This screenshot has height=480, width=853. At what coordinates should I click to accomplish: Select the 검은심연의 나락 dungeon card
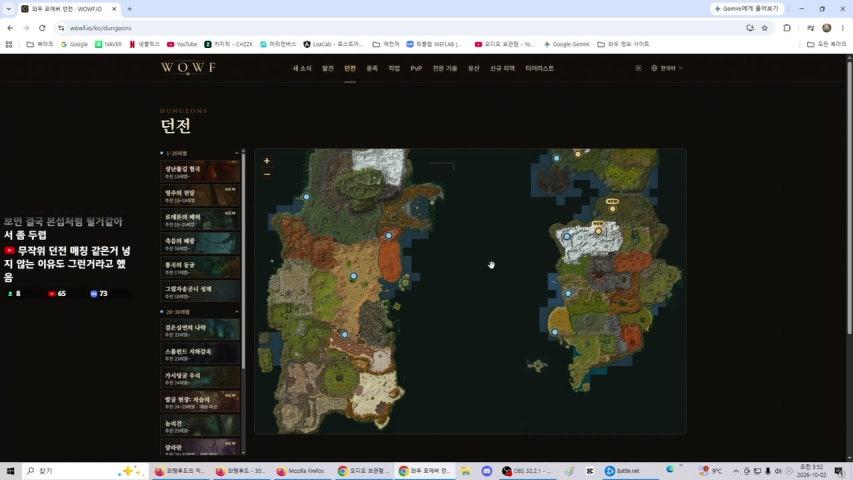pos(200,330)
